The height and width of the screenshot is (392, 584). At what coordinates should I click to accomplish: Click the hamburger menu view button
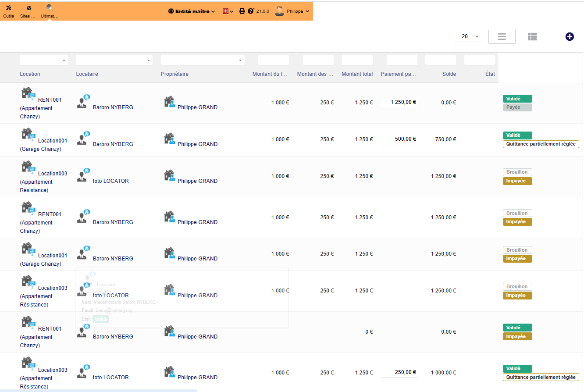502,37
